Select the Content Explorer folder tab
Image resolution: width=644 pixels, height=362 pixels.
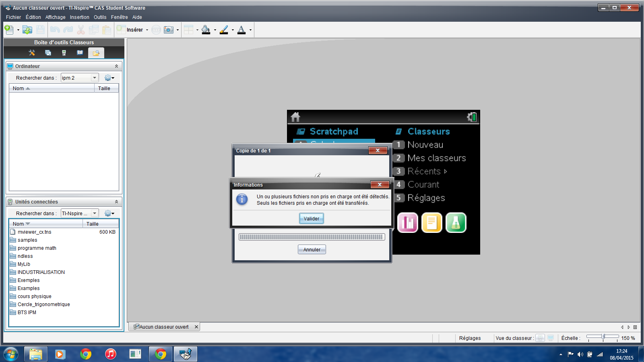click(96, 53)
